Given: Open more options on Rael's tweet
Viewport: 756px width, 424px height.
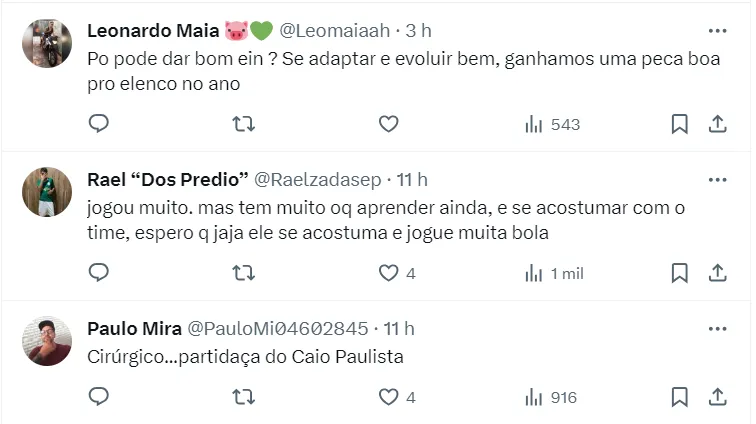Looking at the screenshot, I should [717, 179].
